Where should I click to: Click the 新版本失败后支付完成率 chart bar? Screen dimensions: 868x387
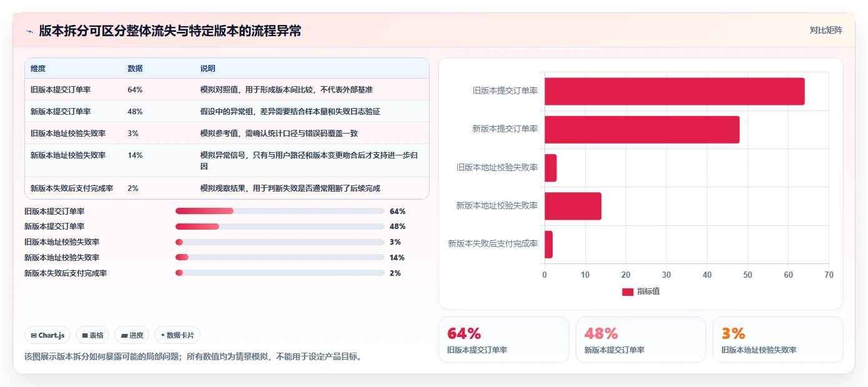(548, 244)
